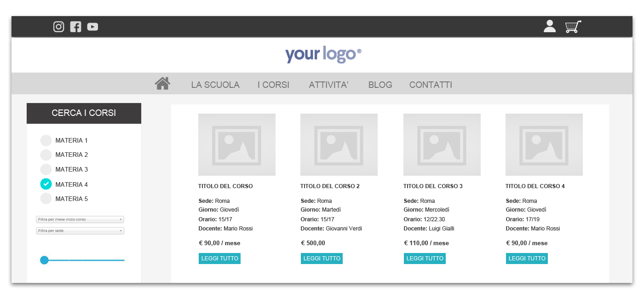Select the MATERIA 2 filter
Screen dimensions: 644x299
pos(46,155)
